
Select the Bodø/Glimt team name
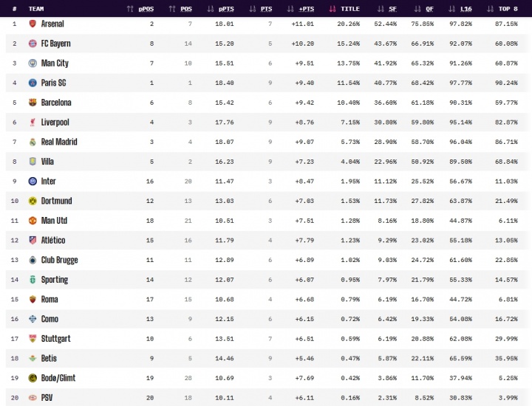[58, 378]
